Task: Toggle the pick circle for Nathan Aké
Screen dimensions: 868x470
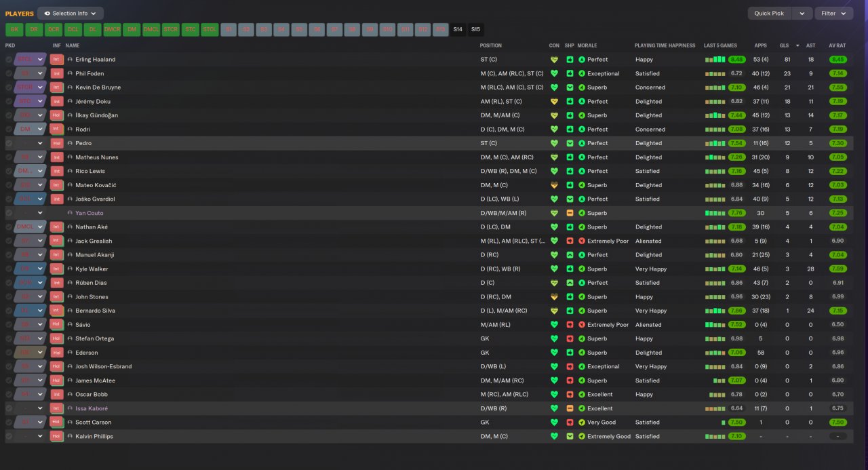Action: click(9, 227)
